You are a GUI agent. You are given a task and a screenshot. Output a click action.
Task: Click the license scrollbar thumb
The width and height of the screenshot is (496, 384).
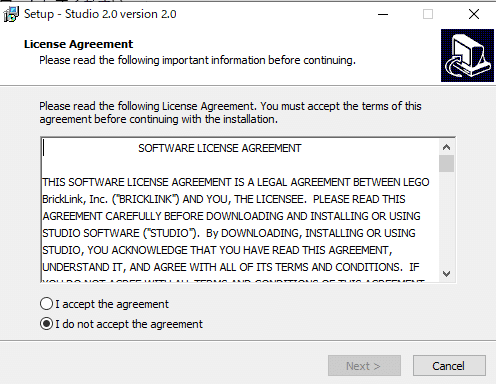pos(446,163)
